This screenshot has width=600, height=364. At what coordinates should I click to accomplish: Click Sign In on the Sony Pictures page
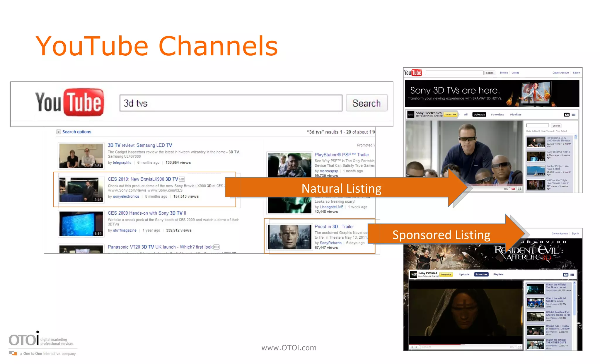575,233
